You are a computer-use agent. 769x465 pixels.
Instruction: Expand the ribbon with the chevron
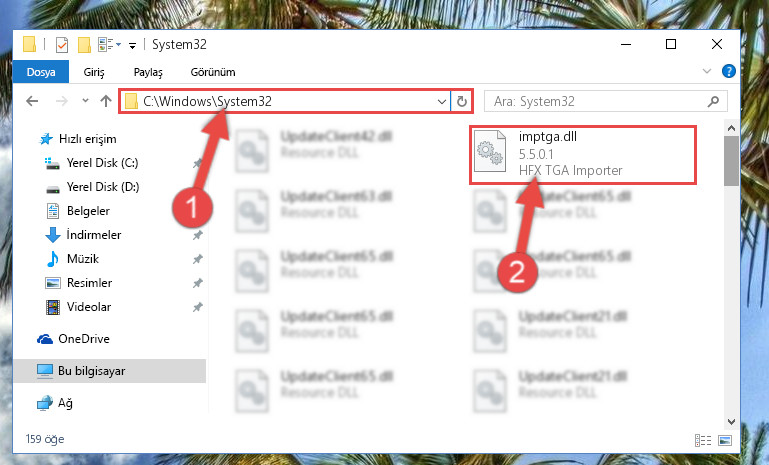pyautogui.click(x=707, y=71)
